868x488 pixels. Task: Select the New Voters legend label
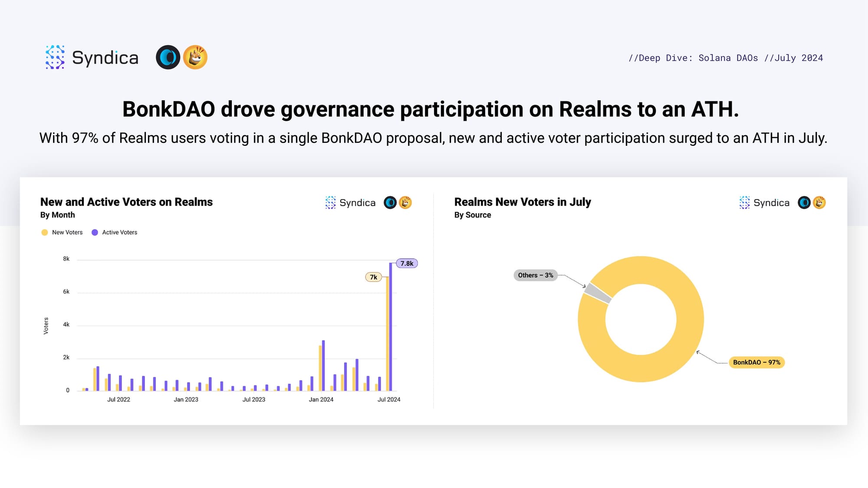67,233
